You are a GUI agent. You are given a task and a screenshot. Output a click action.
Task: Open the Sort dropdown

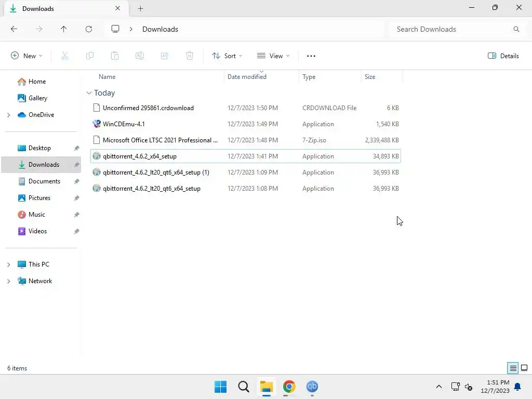(227, 56)
